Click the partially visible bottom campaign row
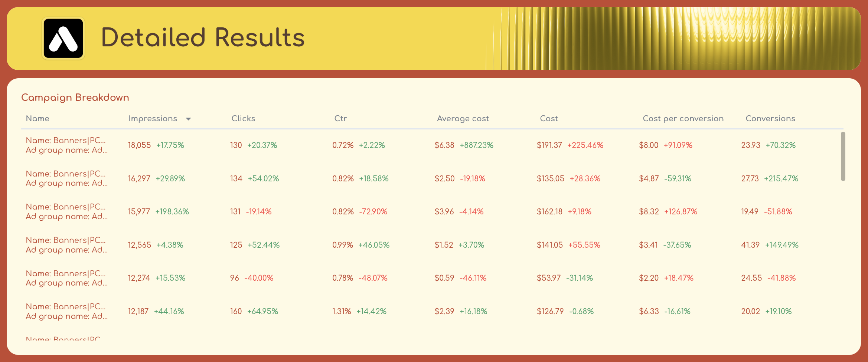Screen dimensions: 868x362 pyautogui.click(x=63, y=338)
